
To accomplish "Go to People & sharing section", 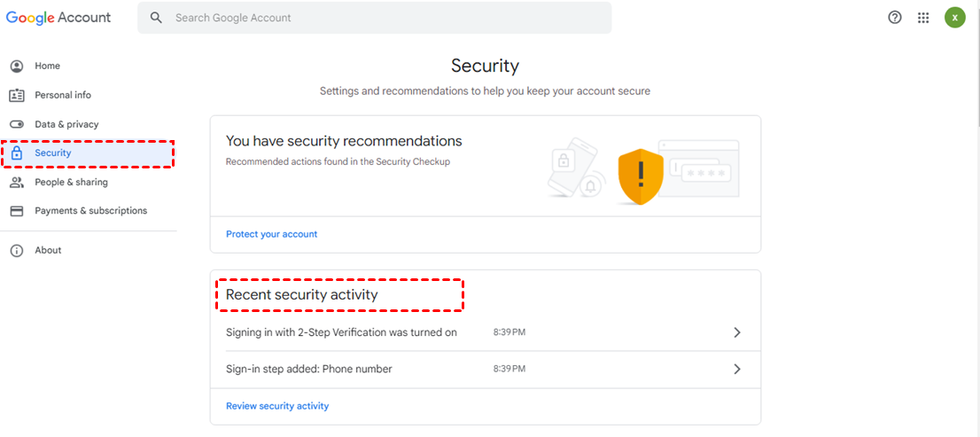I will (x=71, y=183).
